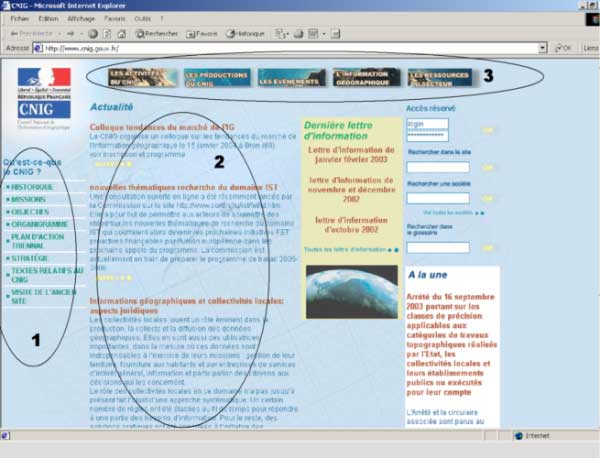Click the OK go button beside address bar

point(563,48)
